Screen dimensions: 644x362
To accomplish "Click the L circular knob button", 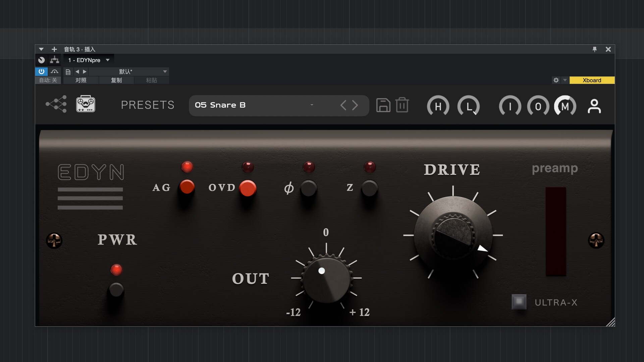I will point(469,106).
